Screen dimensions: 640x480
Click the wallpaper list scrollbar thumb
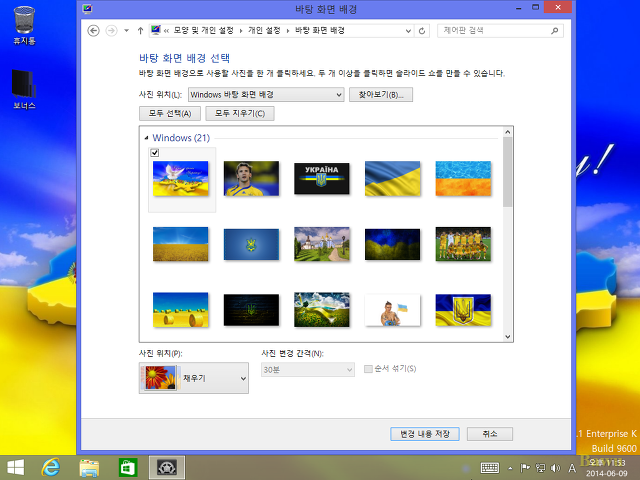click(x=507, y=172)
